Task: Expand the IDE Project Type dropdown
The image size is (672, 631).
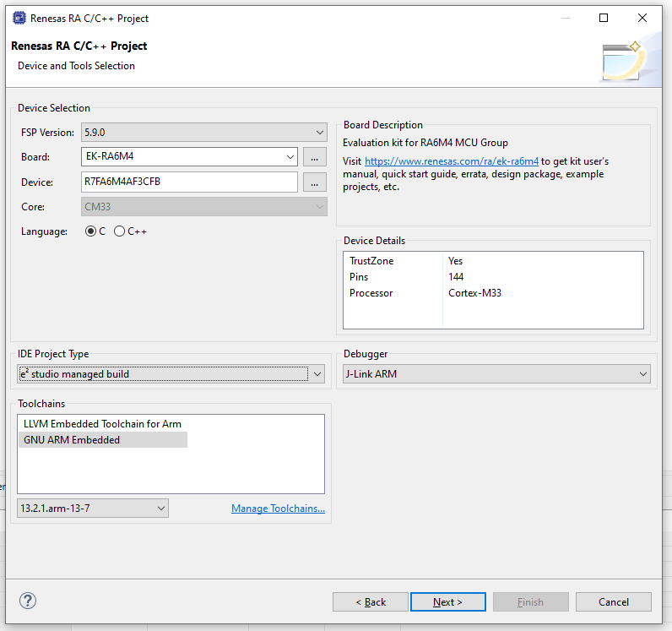Action: (x=171, y=374)
